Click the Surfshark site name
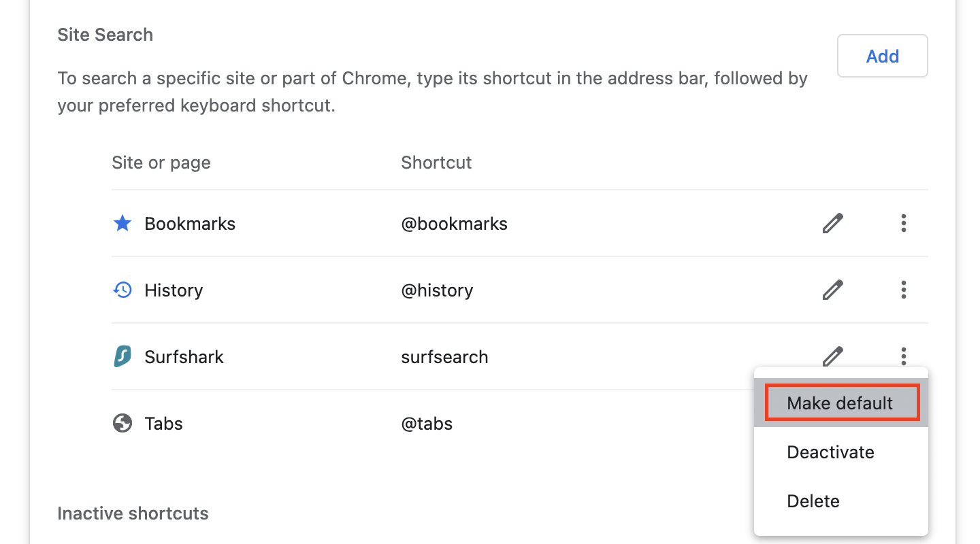Screen dimensions: 980x544 pyautogui.click(x=184, y=357)
